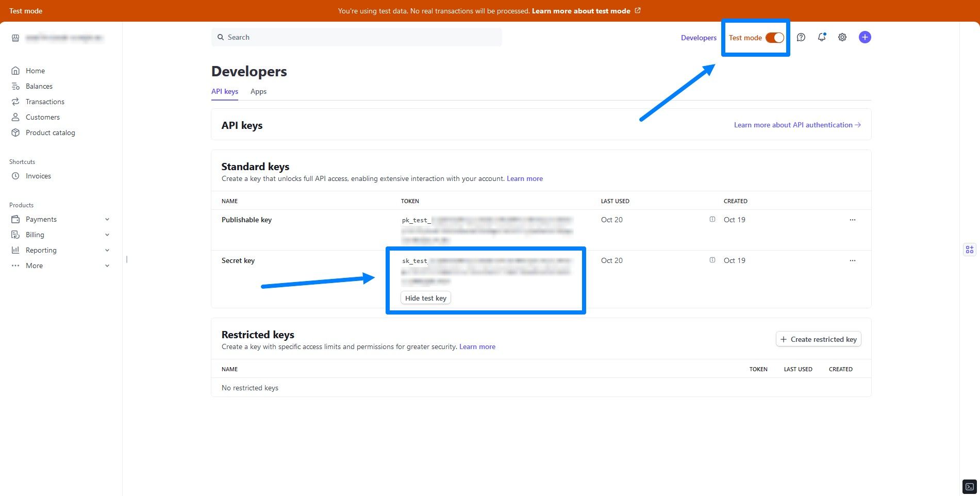980x496 pixels.
Task: Click Create restricted key button
Action: pos(819,339)
